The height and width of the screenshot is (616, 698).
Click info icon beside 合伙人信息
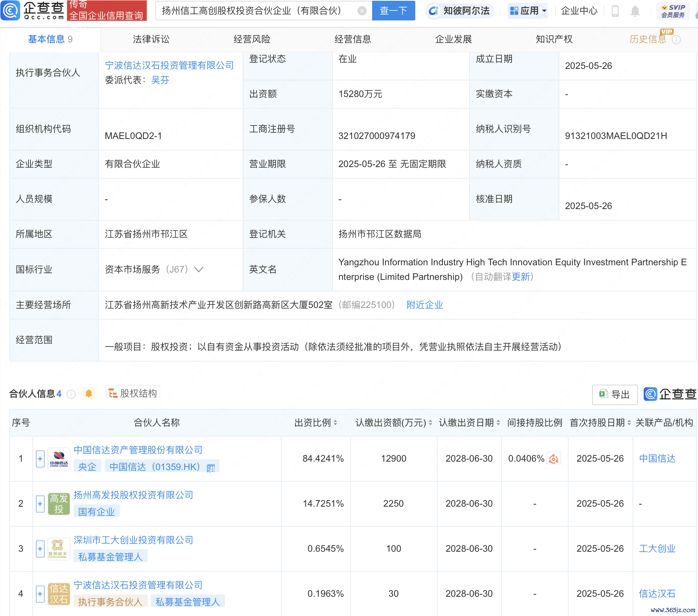[71, 394]
